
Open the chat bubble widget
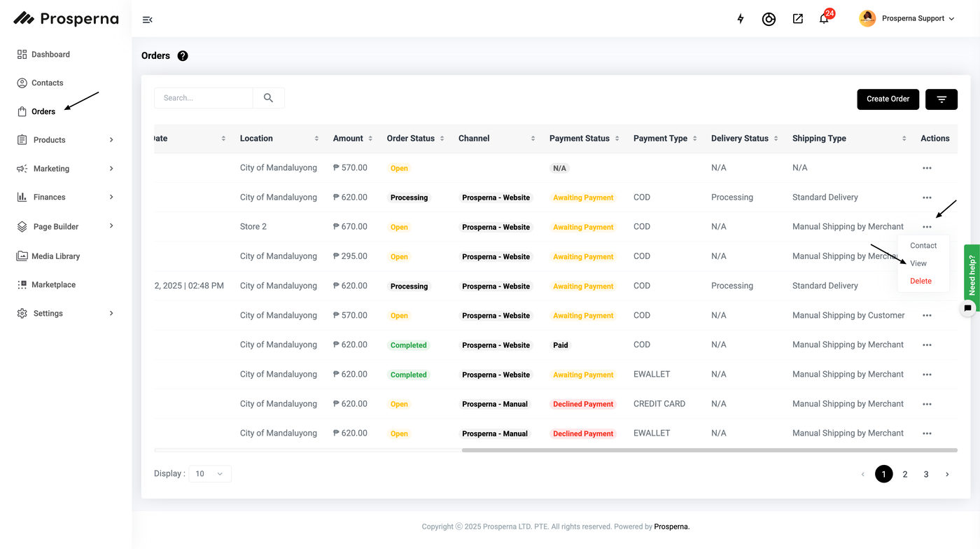967,308
